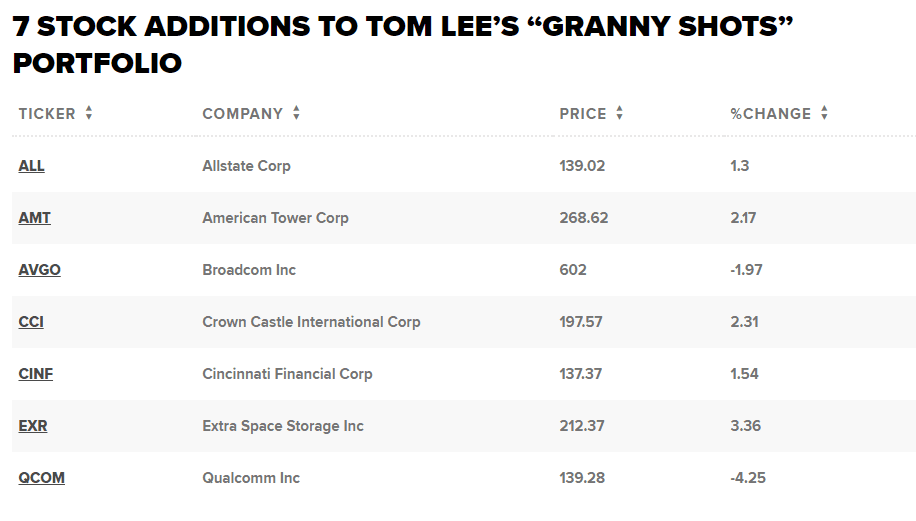The height and width of the screenshot is (521, 916).
Task: Select the EXR ticker link
Action: tap(33, 426)
